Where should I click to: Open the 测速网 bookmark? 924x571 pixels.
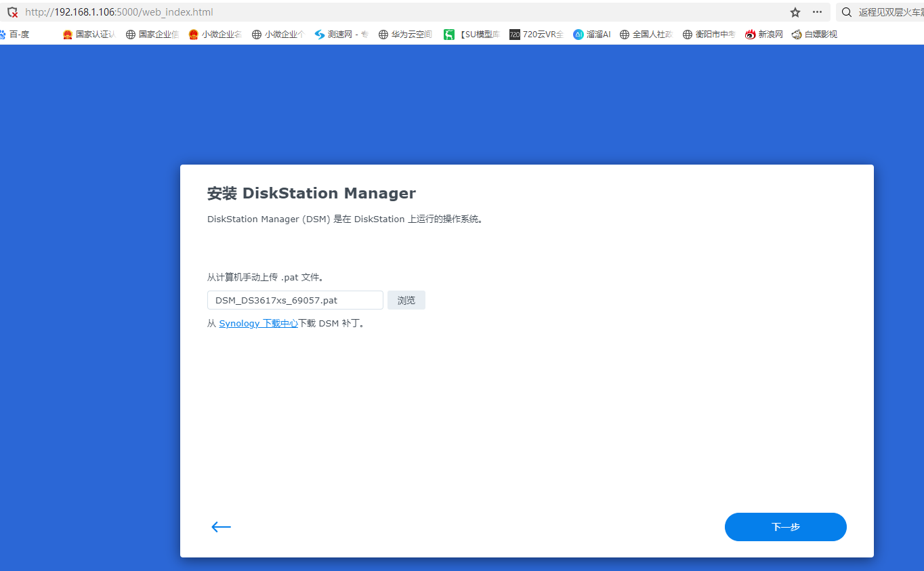click(x=341, y=34)
